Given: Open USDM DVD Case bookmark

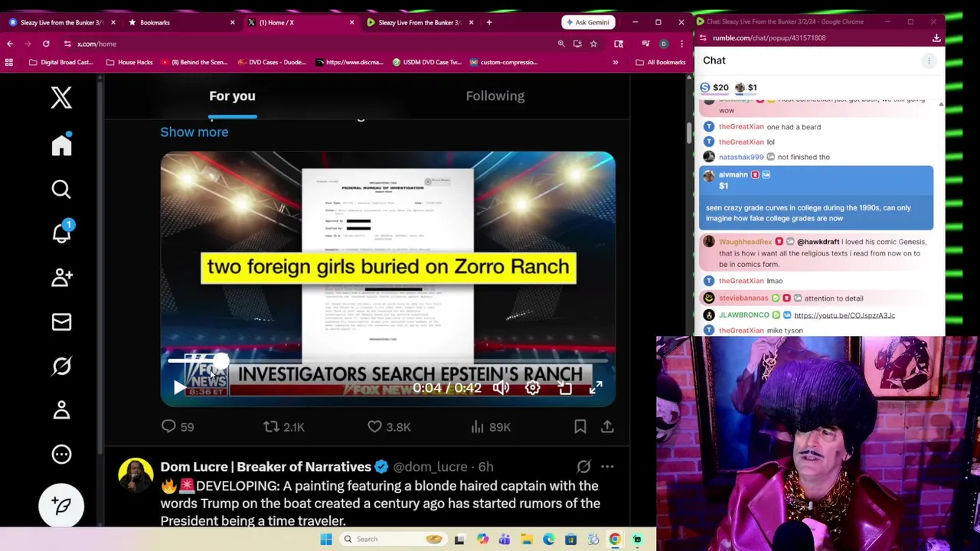Looking at the screenshot, I should coord(427,62).
